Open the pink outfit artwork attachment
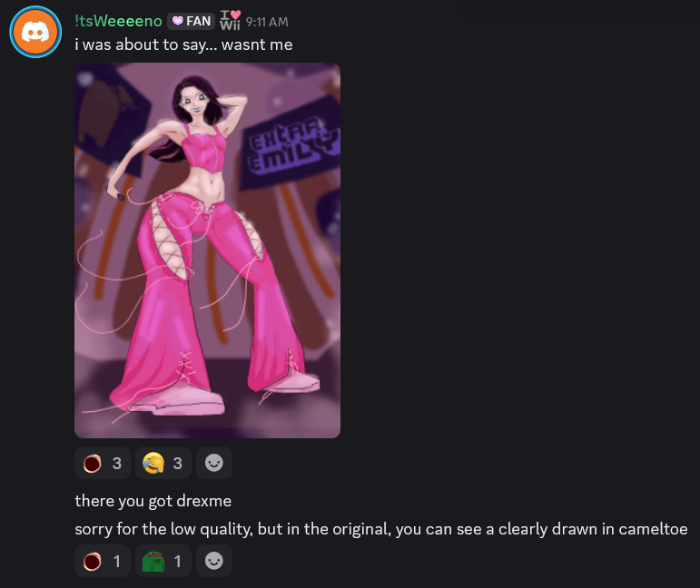Screen dimensions: 700x588 [207, 250]
